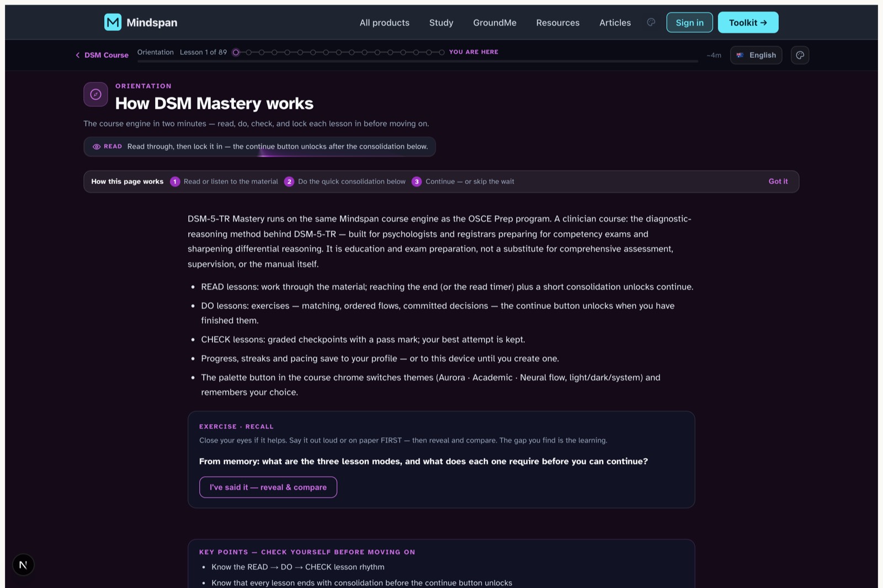This screenshot has height=588, width=883.
Task: Open the header theme palette icon beside Articles
Action: pyautogui.click(x=651, y=23)
